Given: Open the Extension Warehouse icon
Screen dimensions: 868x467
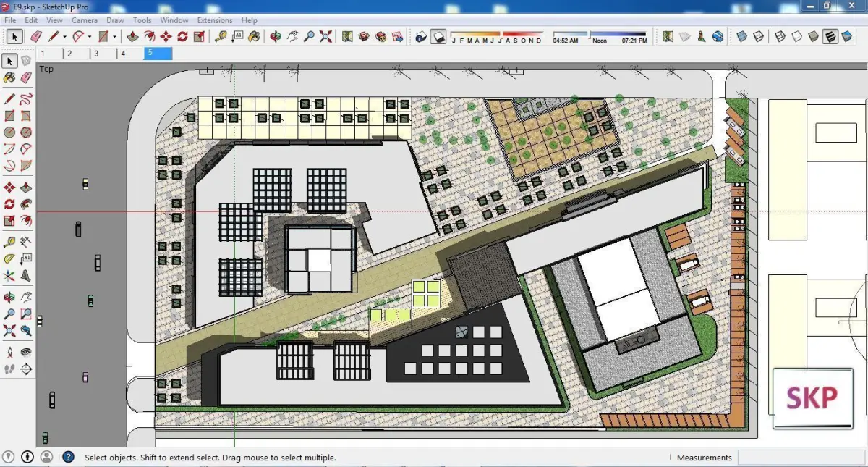Looking at the screenshot, I should (x=380, y=36).
